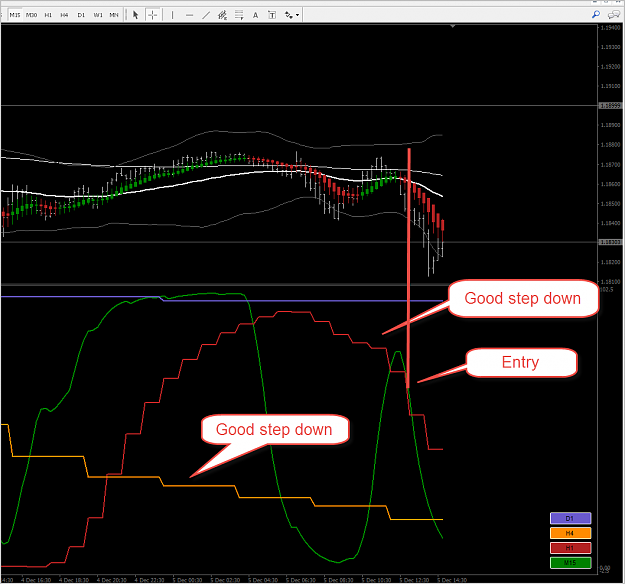Switch chart to MN timeframe
The image size is (625, 584).
pyautogui.click(x=114, y=15)
